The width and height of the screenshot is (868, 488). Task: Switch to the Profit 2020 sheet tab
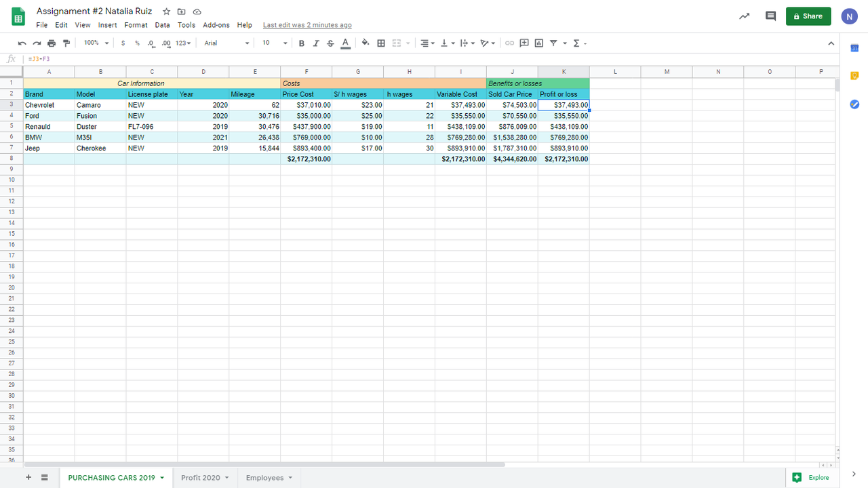click(x=205, y=478)
